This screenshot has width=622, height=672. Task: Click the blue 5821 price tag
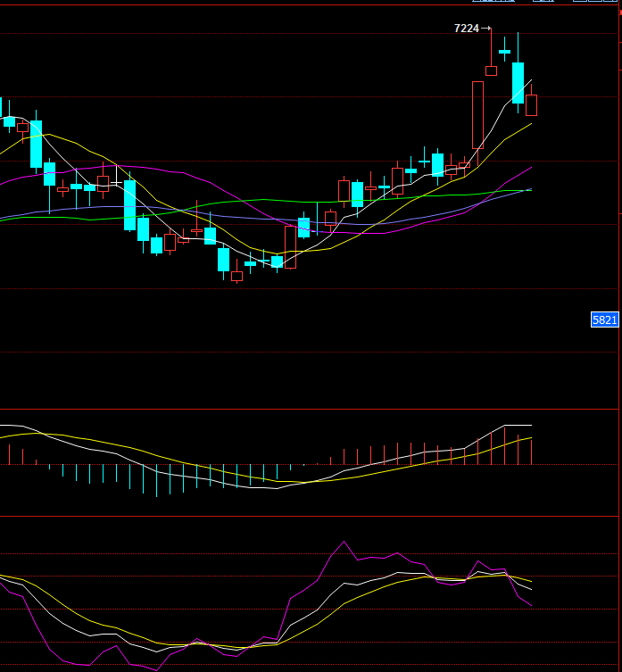pos(604,319)
